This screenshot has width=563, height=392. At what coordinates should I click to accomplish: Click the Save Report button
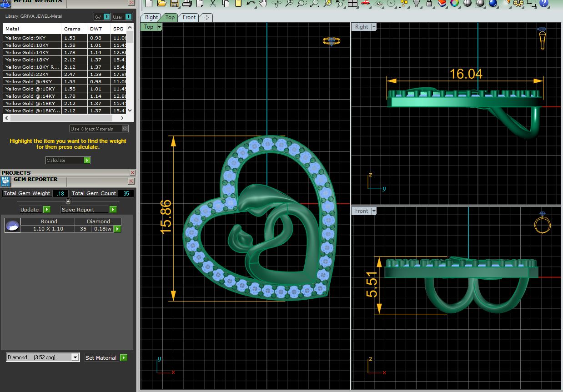coord(89,210)
